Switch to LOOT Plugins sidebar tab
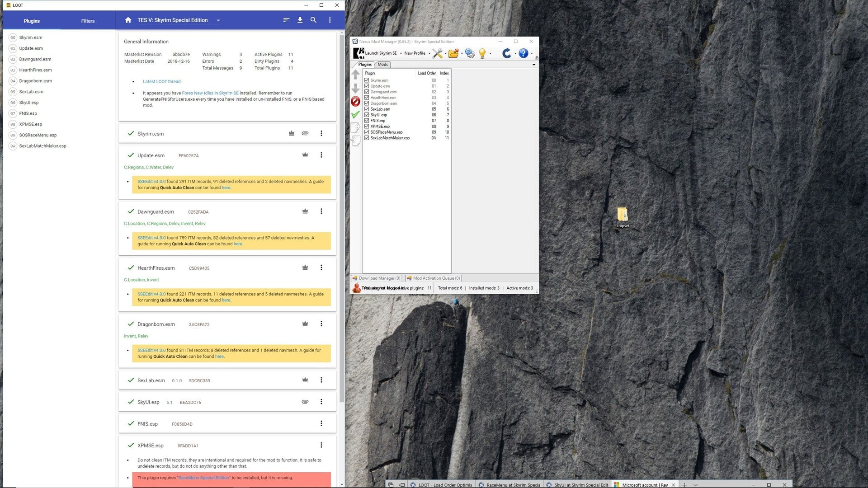This screenshot has height=488, width=868. coord(32,21)
